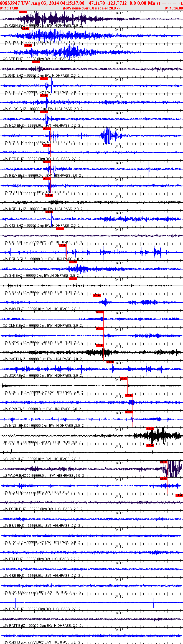Select the pick flag on NC KMR HHZ trace
This screenshot has height=644, width=183.
click(150, 445)
